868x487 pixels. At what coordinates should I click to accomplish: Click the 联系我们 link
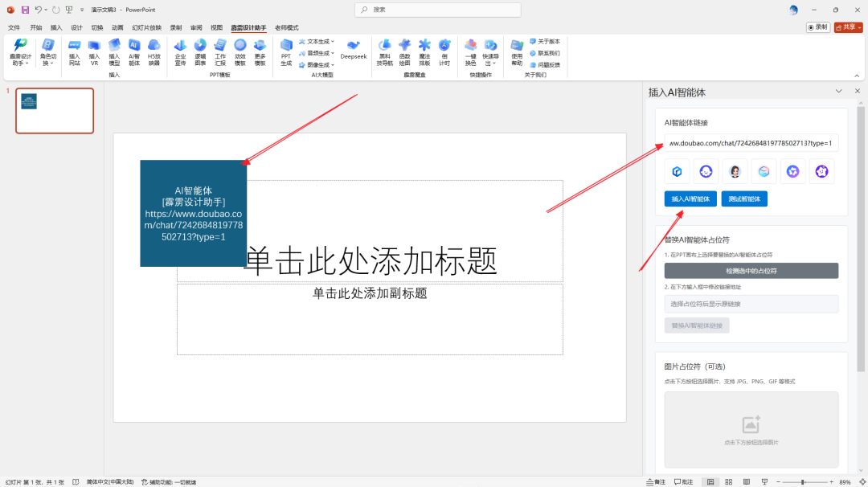[545, 53]
